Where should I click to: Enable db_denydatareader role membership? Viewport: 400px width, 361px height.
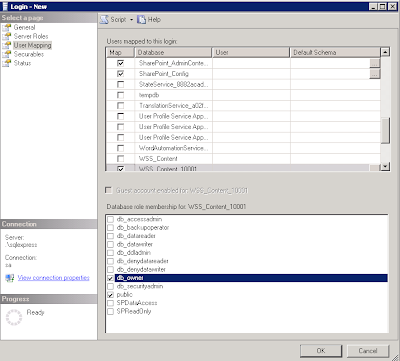click(110, 261)
